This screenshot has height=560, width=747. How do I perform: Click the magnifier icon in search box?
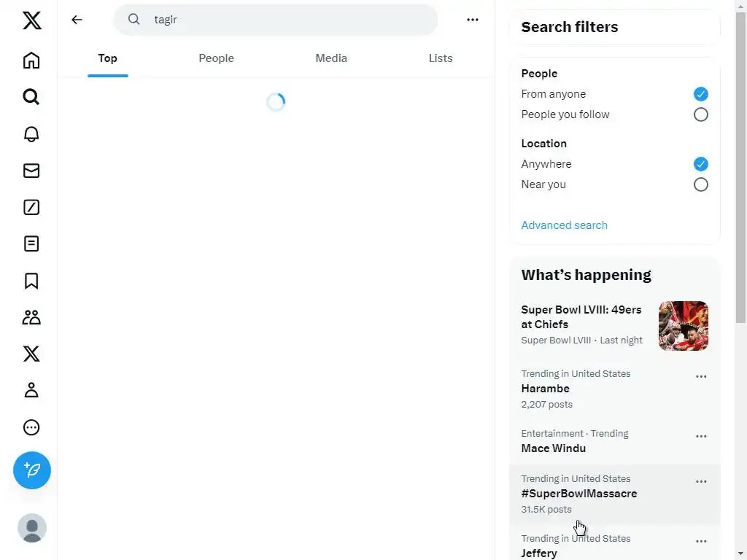134,19
